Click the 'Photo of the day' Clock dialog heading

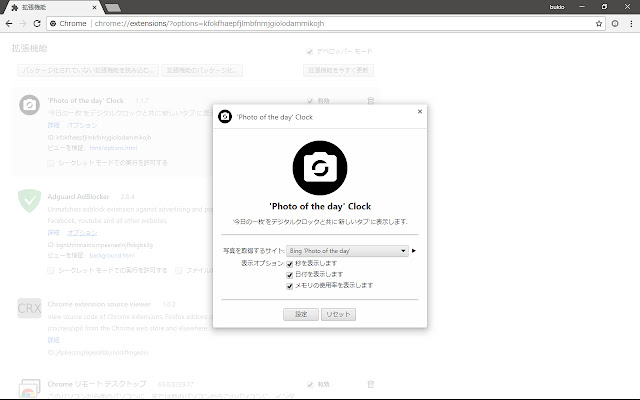[320, 207]
